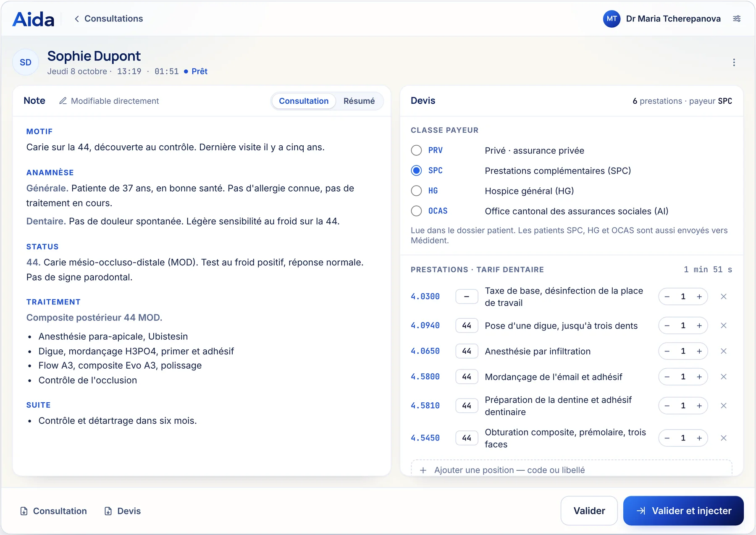Click the Valider button
Viewport: 756px width, 535px height.
(589, 511)
